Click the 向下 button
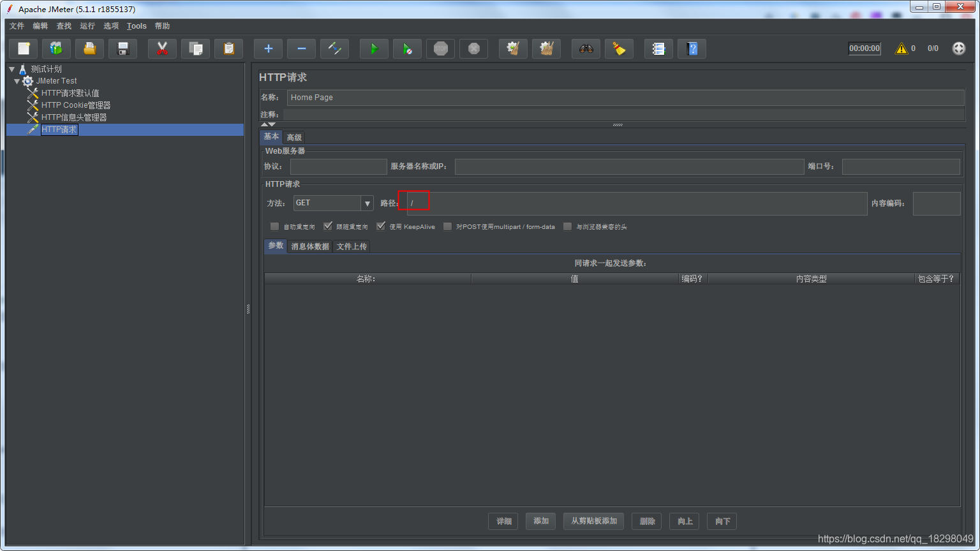 pos(722,521)
